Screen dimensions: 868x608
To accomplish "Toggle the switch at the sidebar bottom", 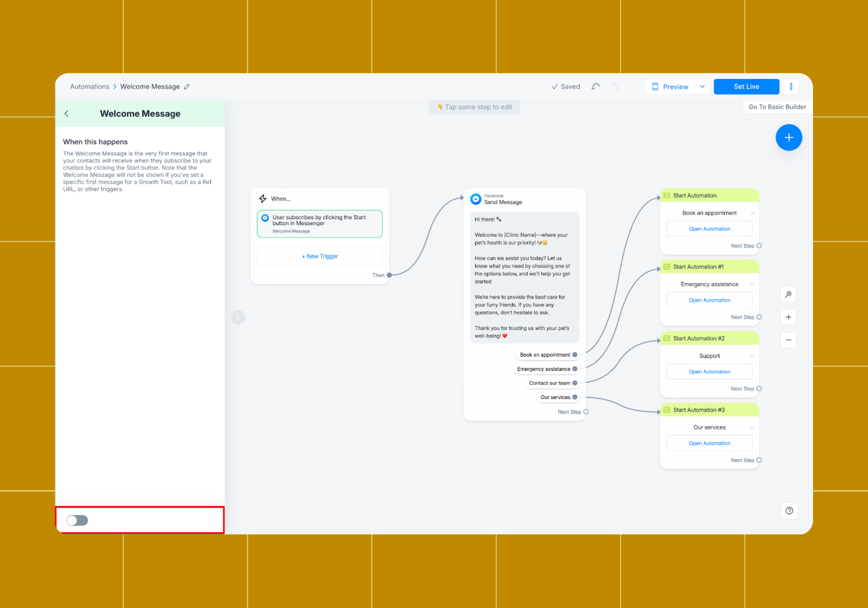I will pyautogui.click(x=77, y=520).
